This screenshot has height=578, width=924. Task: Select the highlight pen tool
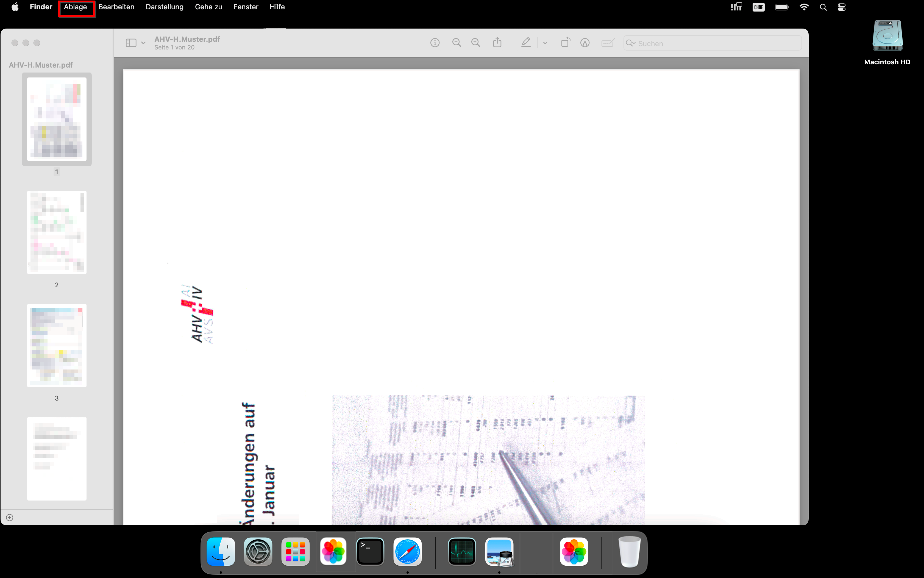526,42
